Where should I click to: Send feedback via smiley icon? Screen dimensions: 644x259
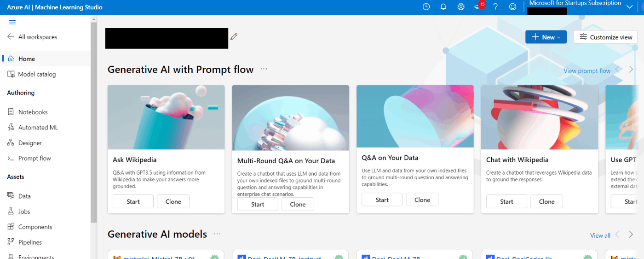click(513, 7)
